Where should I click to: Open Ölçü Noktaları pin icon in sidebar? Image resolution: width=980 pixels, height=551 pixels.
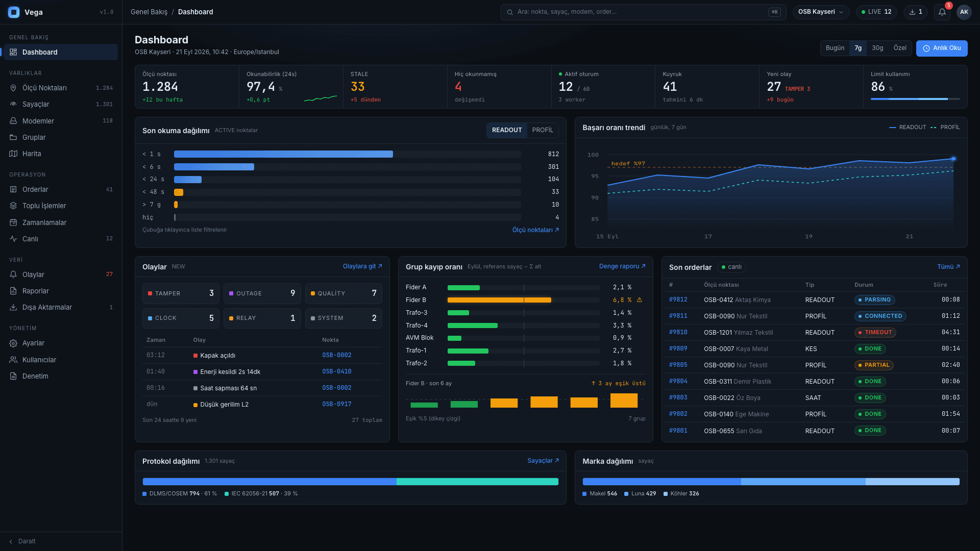[x=13, y=88]
